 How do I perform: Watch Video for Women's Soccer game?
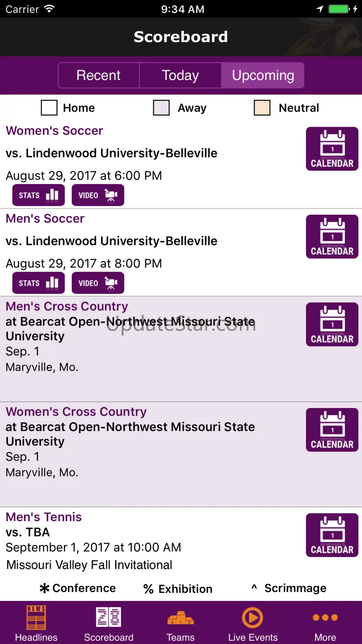point(98,195)
